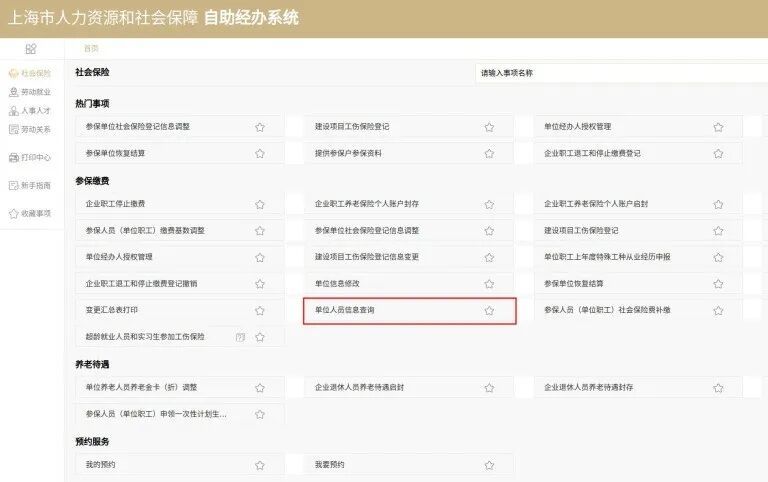Click the help icon beside 超龄就业人员和实习生参加工伤保险
This screenshot has width=768, height=482.
click(x=240, y=337)
